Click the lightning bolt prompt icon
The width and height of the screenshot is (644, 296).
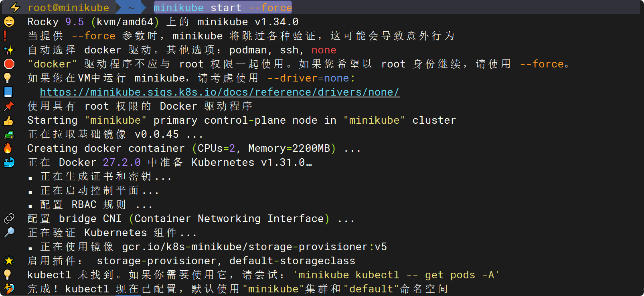(15, 8)
